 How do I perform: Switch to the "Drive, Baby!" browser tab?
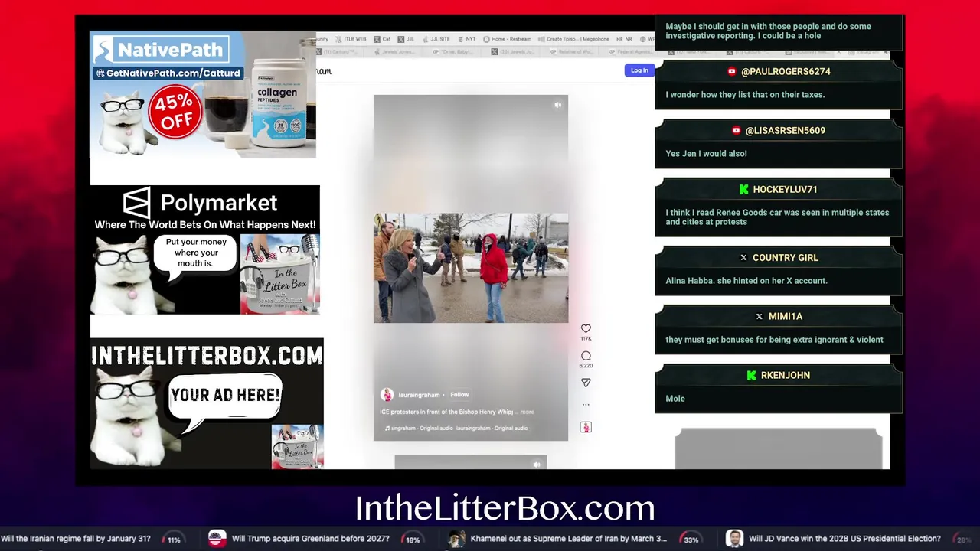click(453, 51)
